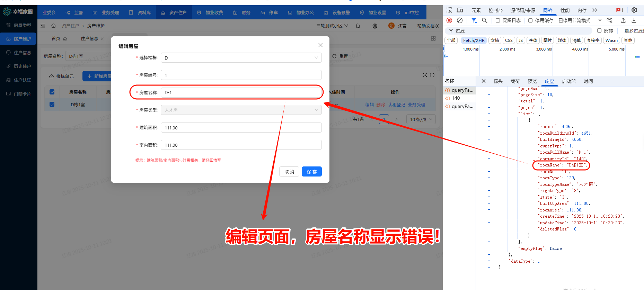644x290 pixels.
Task: Click the export HAR download icon
Action: click(634, 20)
